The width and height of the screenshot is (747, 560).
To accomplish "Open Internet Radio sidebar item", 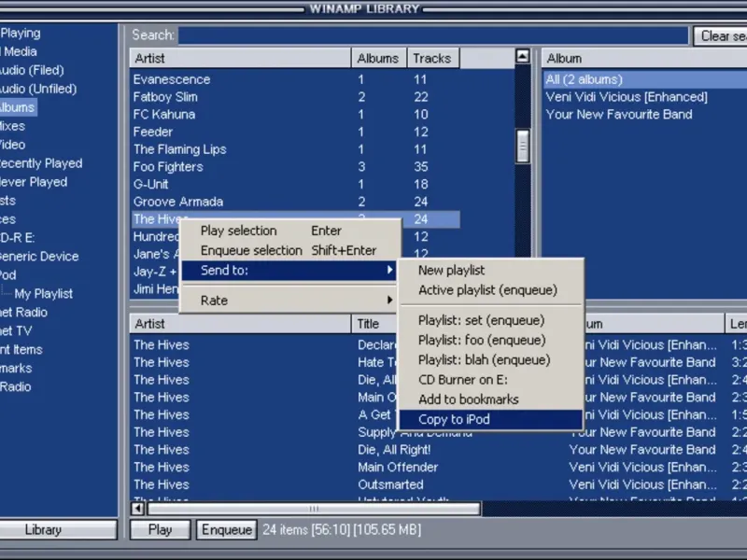I will tap(24, 313).
